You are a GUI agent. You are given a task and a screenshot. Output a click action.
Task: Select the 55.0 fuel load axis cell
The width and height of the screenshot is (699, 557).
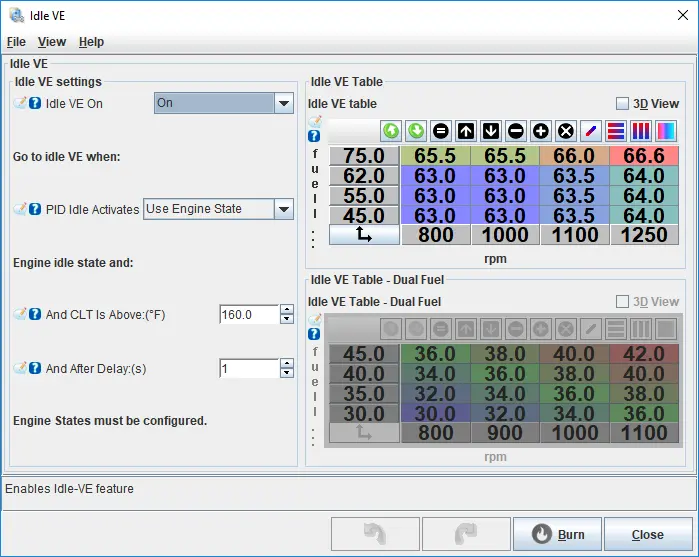point(364,196)
